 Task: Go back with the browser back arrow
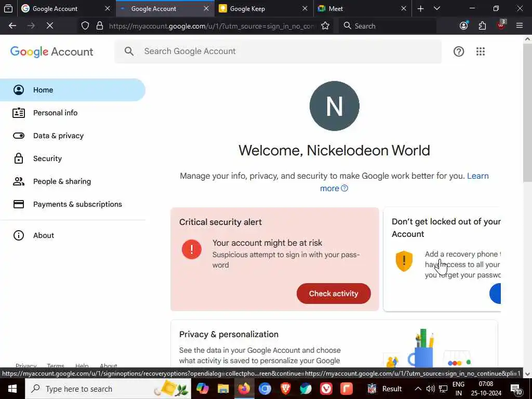click(12, 26)
